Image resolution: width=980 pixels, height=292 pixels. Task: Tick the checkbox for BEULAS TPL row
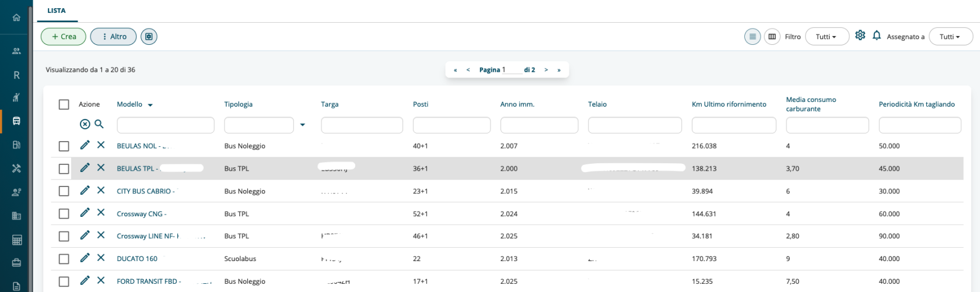pyautogui.click(x=64, y=169)
